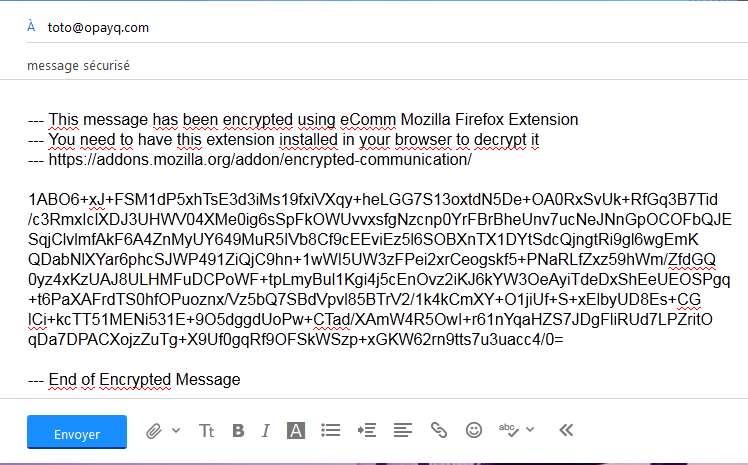748x465 pixels.
Task: Insert a hyperlink with link icon
Action: [439, 430]
